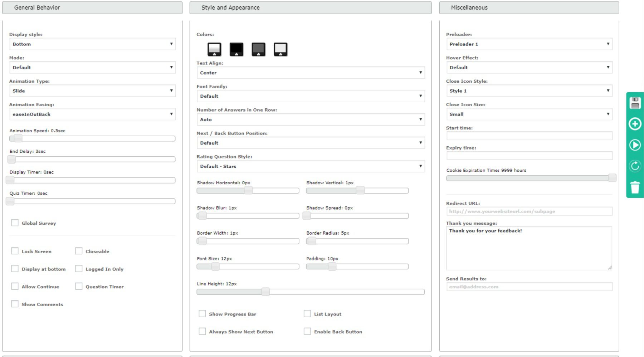Open the Animation Easing selector
The height and width of the screenshot is (357, 644).
pos(92,114)
